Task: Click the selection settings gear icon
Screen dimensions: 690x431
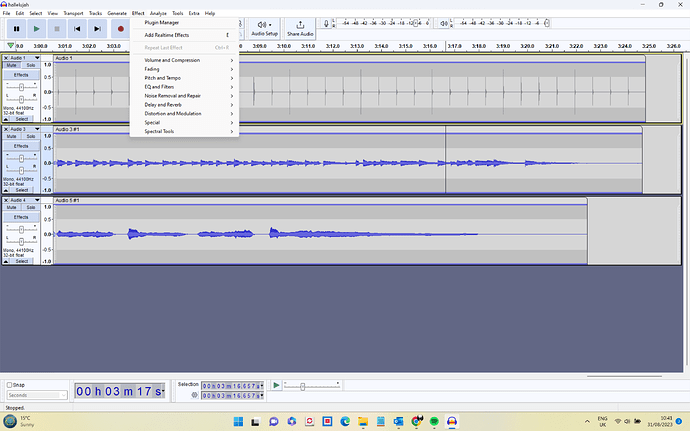Action: 194,395
